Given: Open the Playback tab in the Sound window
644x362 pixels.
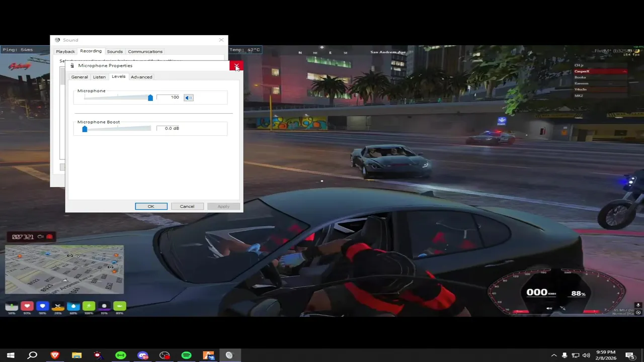Looking at the screenshot, I should pyautogui.click(x=65, y=51).
